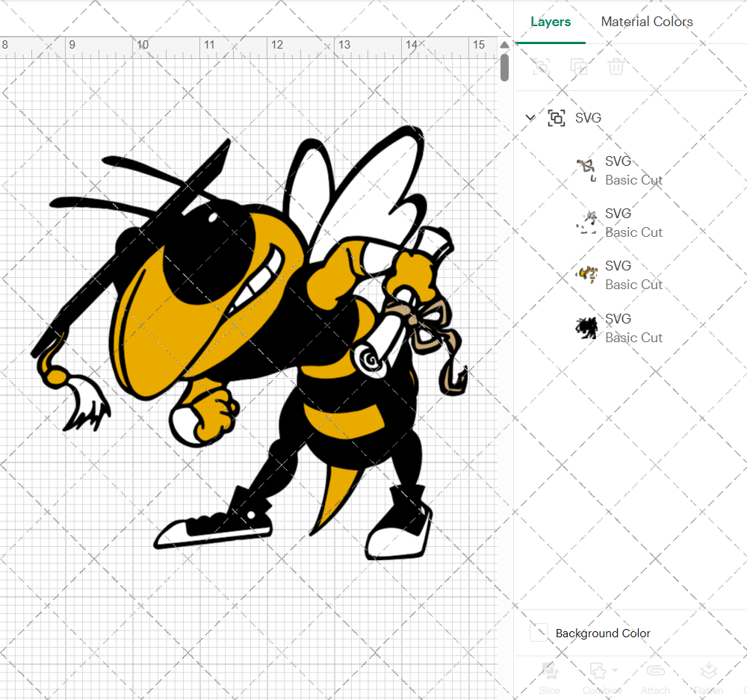This screenshot has height=700, width=747.
Task: Click the Background Color label
Action: (603, 634)
